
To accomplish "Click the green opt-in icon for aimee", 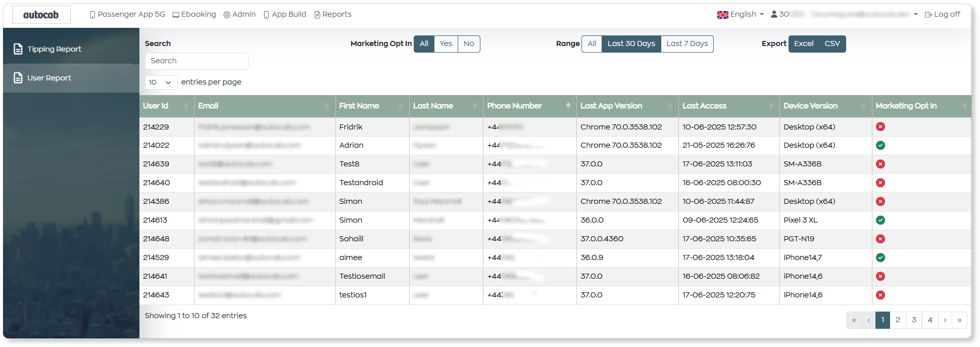I will pyautogui.click(x=880, y=258).
